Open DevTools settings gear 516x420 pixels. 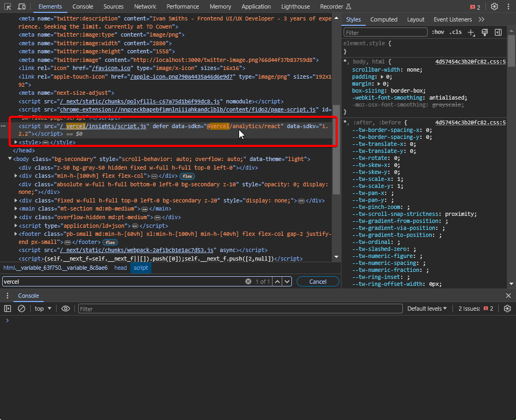pos(494,6)
